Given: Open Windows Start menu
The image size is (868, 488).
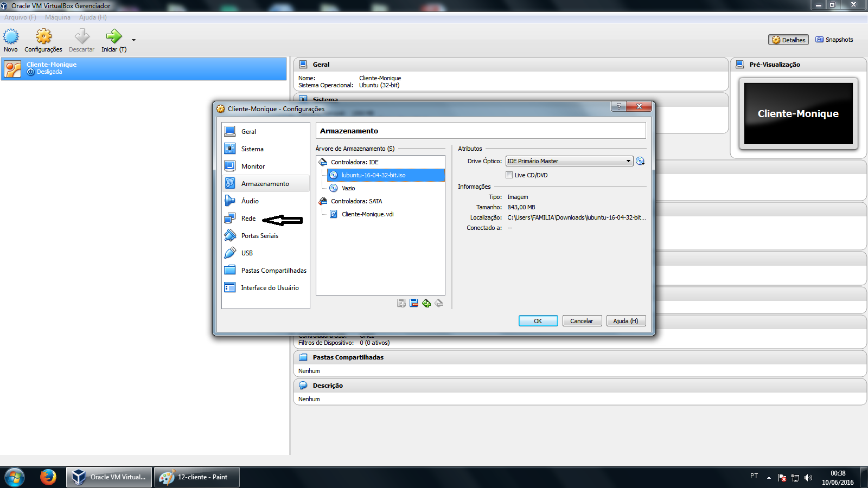Looking at the screenshot, I should point(15,477).
